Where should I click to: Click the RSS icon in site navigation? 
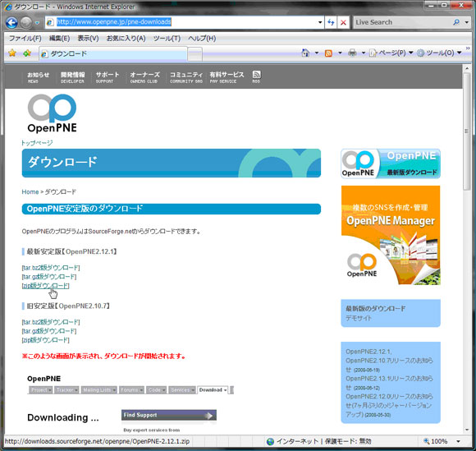(256, 76)
